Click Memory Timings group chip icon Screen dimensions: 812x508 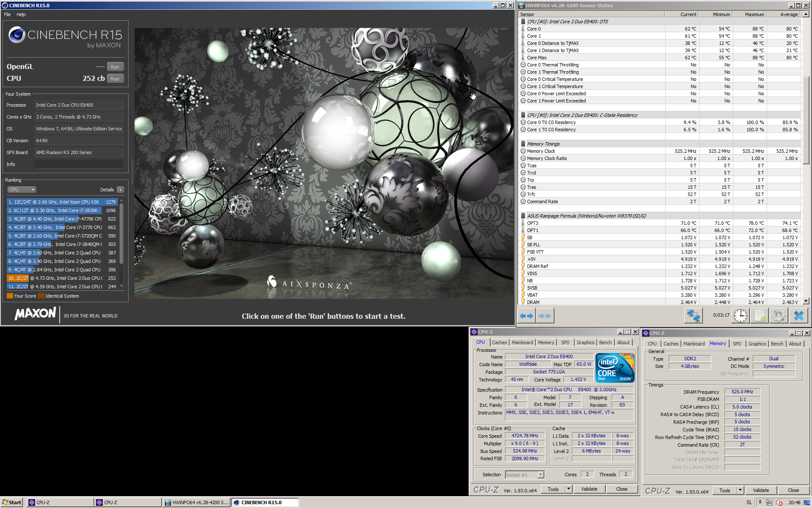coord(523,144)
